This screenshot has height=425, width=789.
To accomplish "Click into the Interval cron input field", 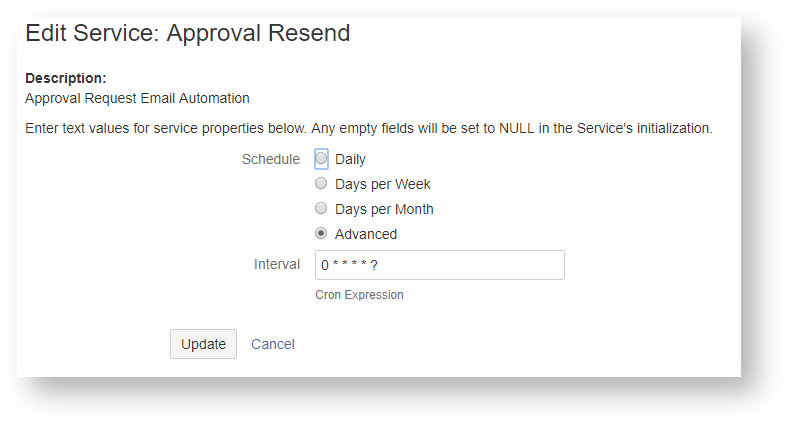I will coord(440,265).
